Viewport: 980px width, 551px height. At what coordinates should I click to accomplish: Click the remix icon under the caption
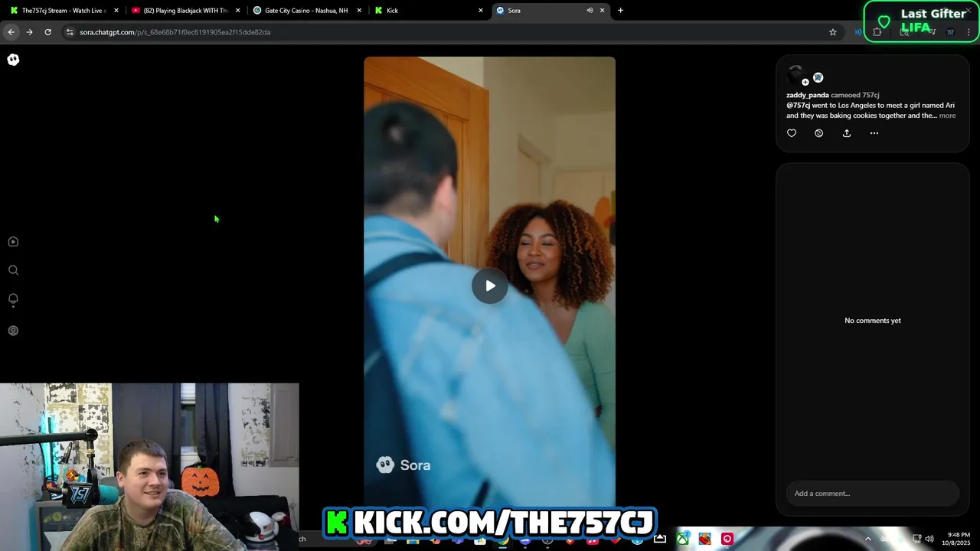818,133
